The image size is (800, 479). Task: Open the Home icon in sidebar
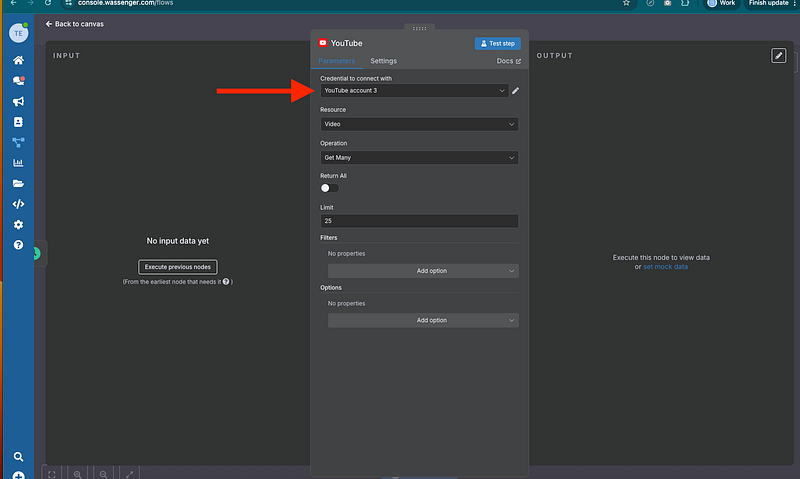click(x=18, y=60)
